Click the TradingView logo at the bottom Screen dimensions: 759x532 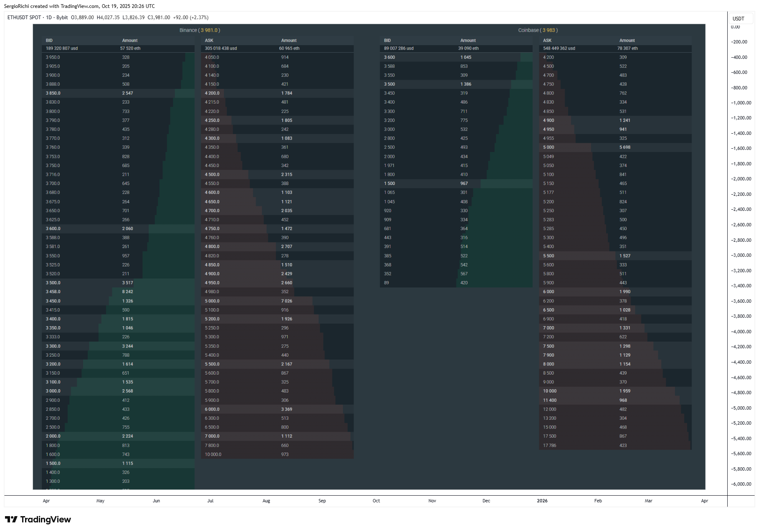38,519
